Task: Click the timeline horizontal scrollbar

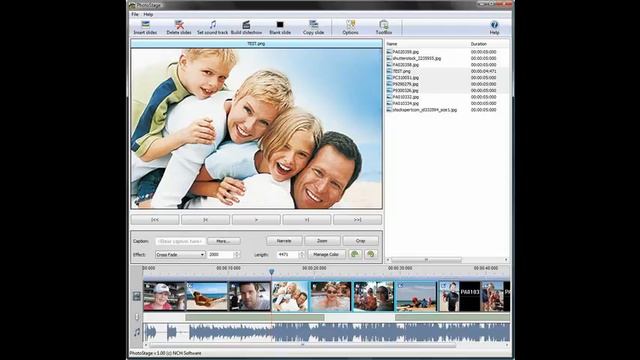Action: 303,345
